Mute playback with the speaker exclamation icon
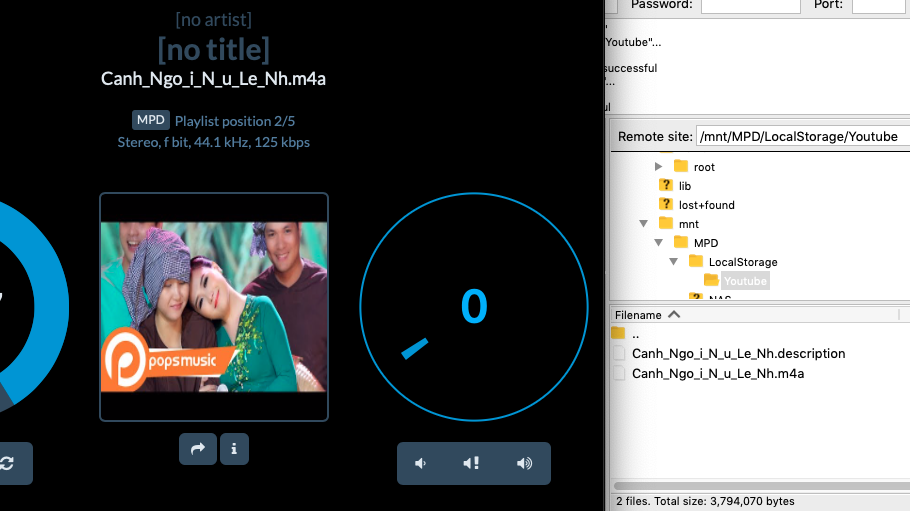 471,463
